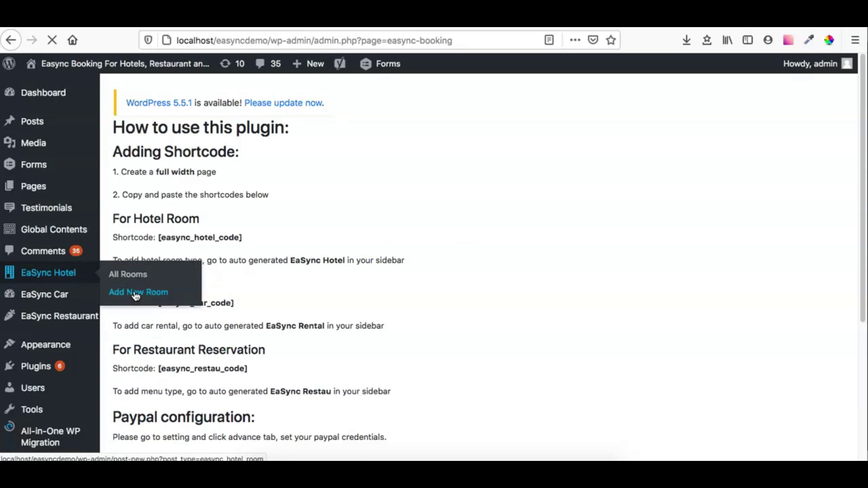
Task: Select All Rooms from the EaSync Hotel menu
Action: (128, 274)
